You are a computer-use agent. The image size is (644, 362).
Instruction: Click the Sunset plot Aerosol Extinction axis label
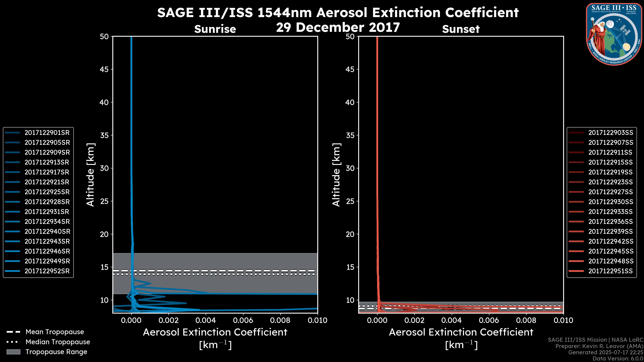[461, 332]
